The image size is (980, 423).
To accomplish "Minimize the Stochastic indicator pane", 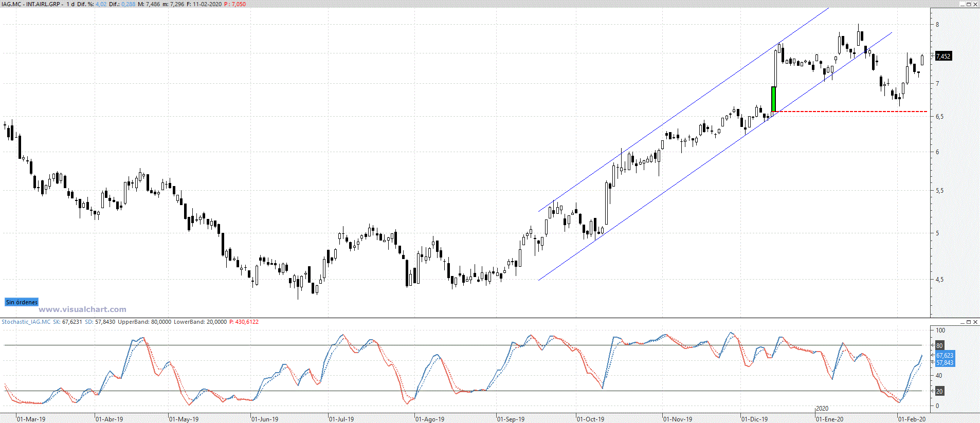I will pyautogui.click(x=961, y=322).
